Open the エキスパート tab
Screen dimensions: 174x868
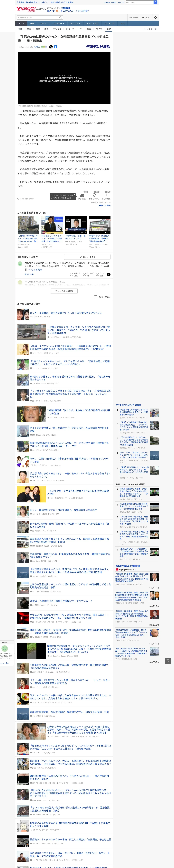coord(58,24)
